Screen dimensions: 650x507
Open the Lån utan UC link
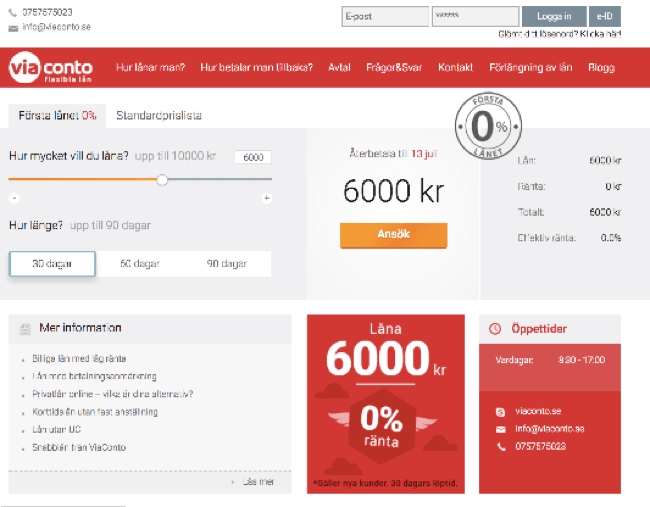[56, 430]
